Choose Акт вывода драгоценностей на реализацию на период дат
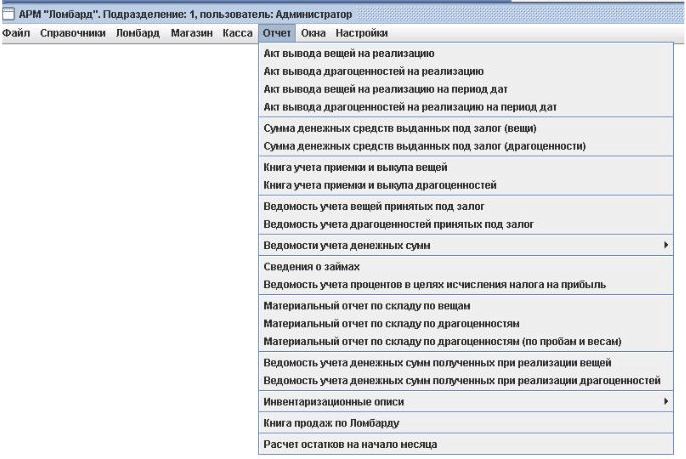Image resolution: width=686 pixels, height=459 pixels. tap(466, 107)
